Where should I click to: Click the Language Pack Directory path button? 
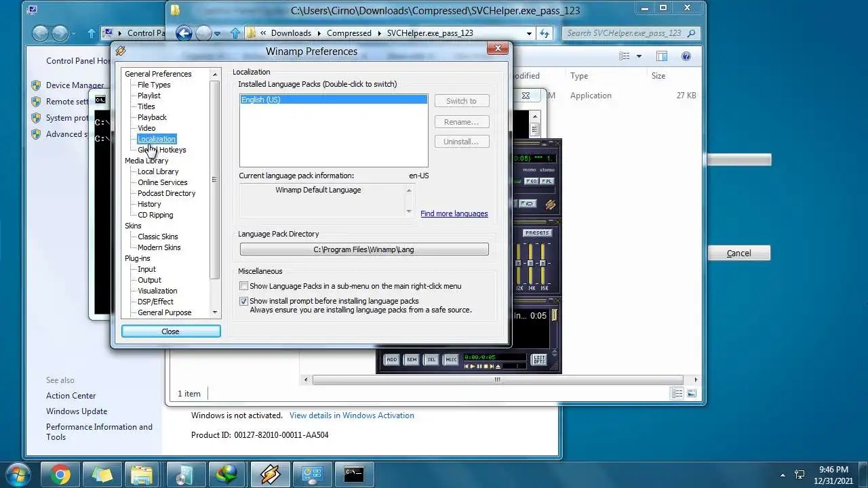(364, 249)
